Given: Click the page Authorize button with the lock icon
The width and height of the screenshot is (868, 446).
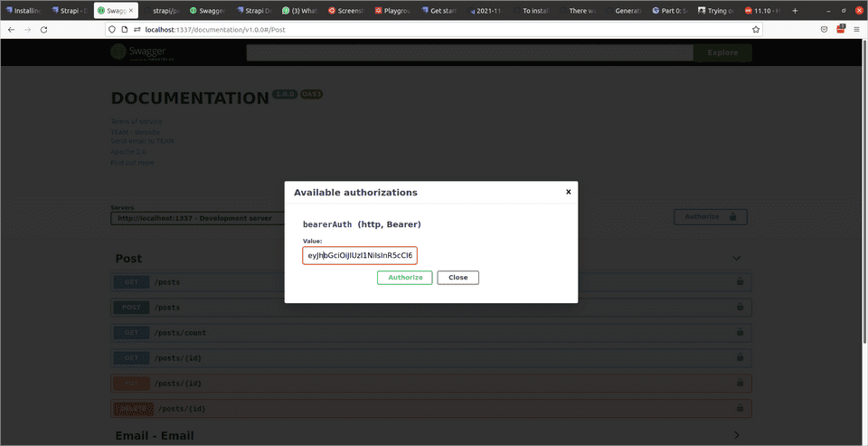Looking at the screenshot, I should 711,216.
